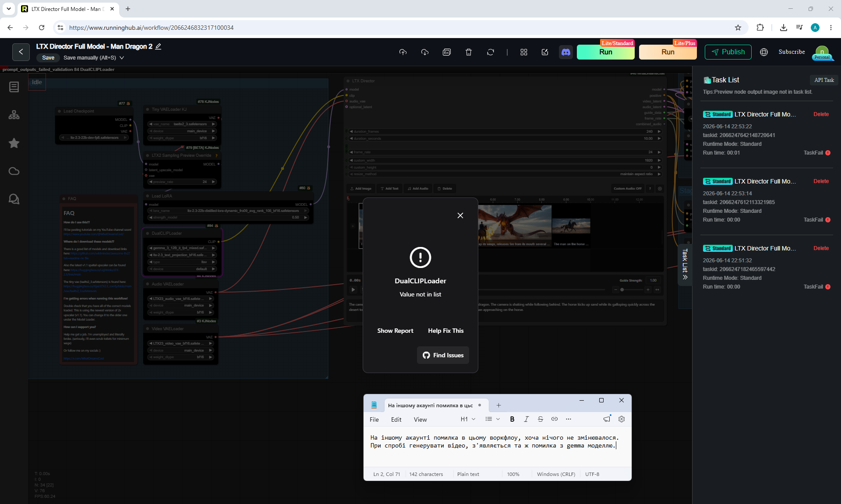841x504 pixels.
Task: Click the timeline zoom-in plus button
Action: pyautogui.click(x=648, y=290)
